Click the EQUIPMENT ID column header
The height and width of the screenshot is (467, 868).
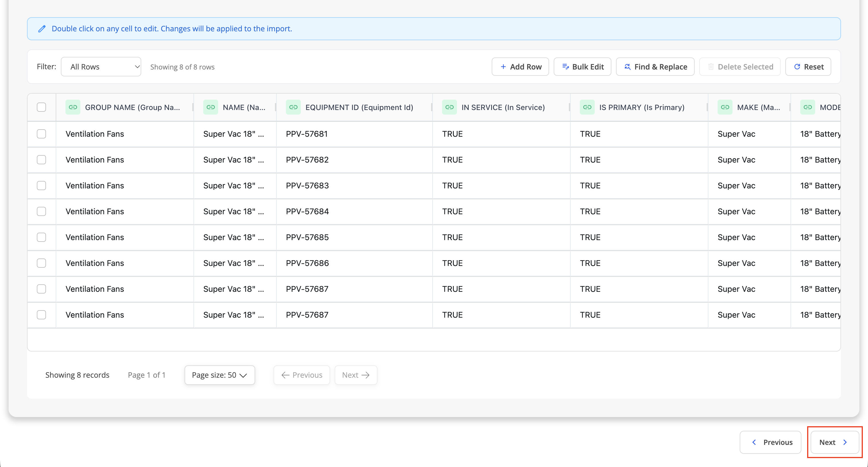pos(354,107)
